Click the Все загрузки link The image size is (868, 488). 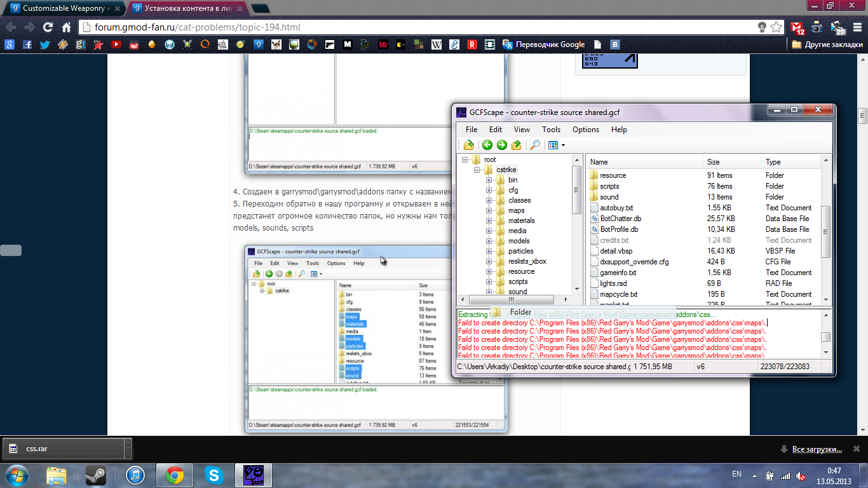[x=817, y=449]
